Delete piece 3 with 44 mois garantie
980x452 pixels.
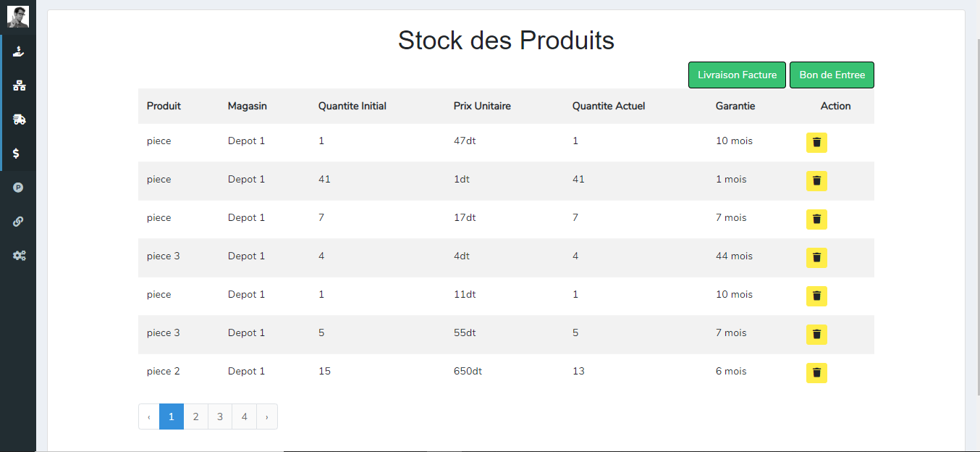[x=816, y=257]
